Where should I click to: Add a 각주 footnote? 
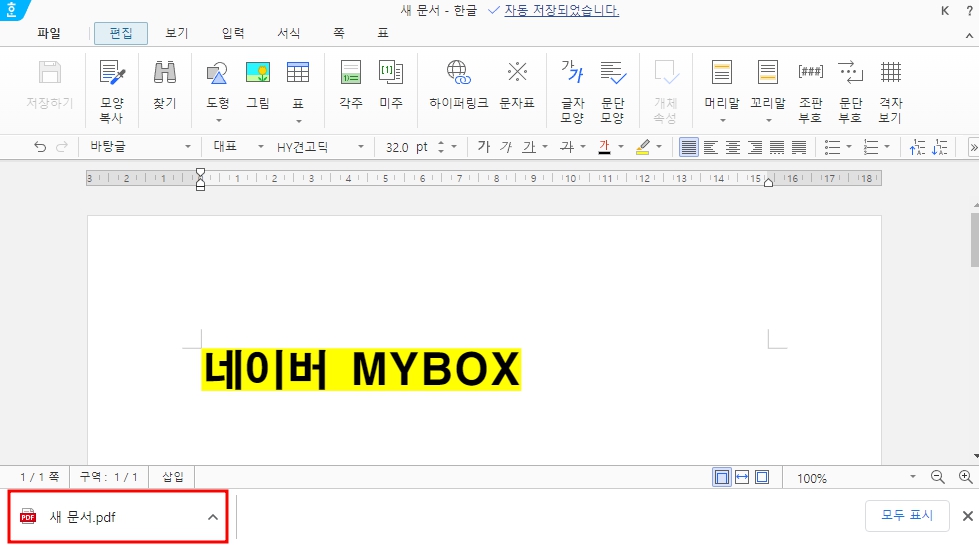(x=351, y=73)
